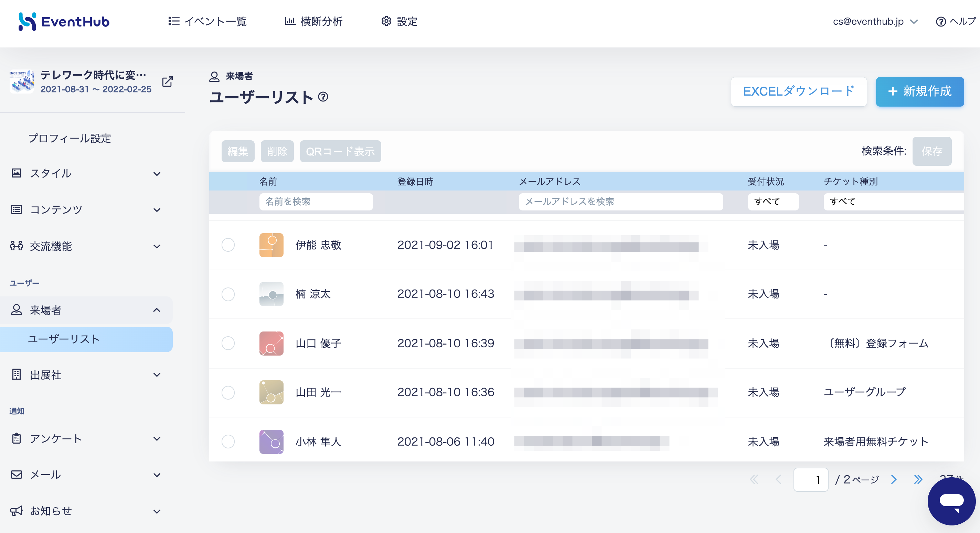This screenshot has height=533, width=980.
Task: Click the EXCELダウンロード button
Action: coord(799,91)
